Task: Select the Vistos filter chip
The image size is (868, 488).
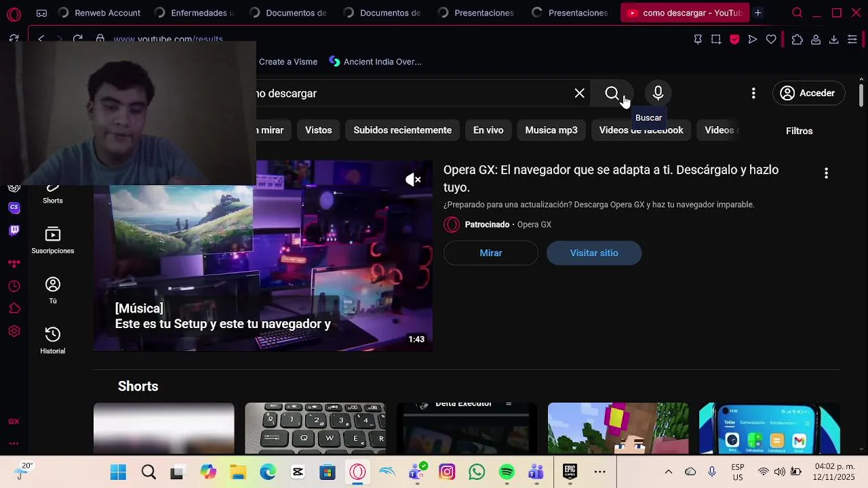Action: tap(318, 130)
